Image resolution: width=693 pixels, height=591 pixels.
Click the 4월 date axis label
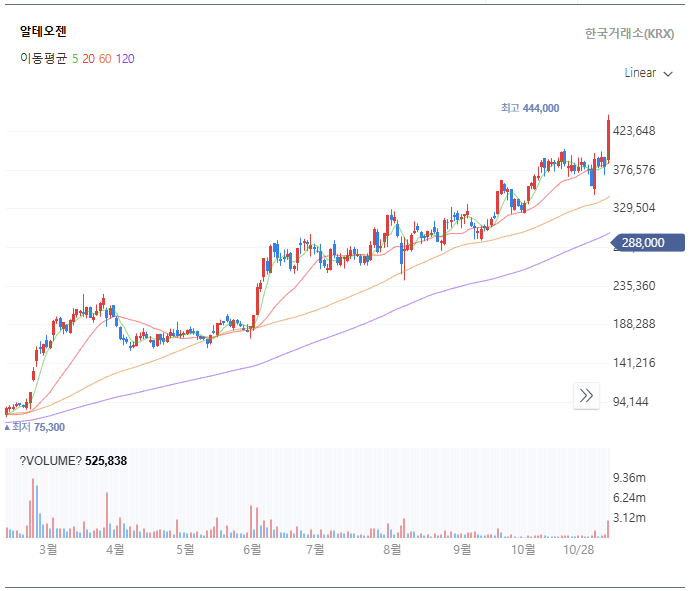[x=115, y=549]
